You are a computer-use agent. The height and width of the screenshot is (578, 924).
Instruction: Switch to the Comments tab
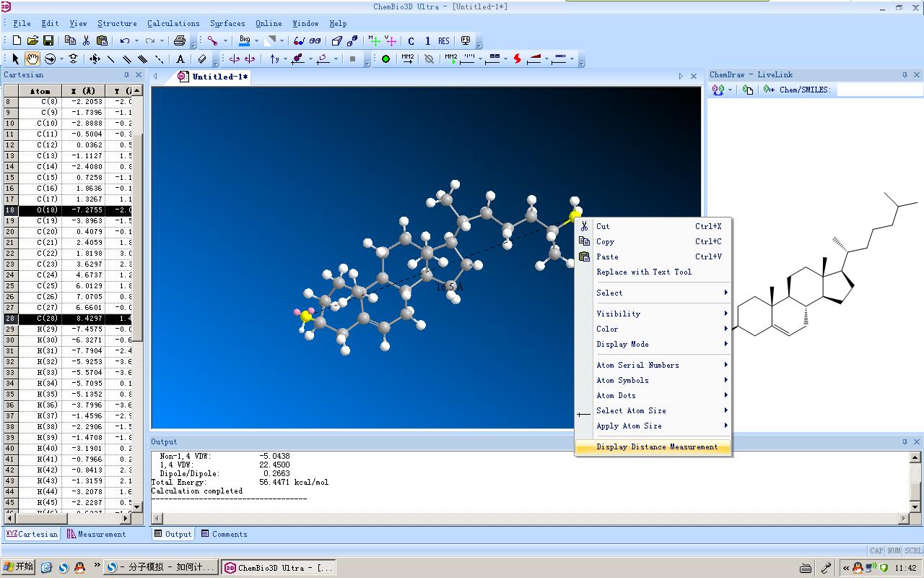[x=224, y=534]
